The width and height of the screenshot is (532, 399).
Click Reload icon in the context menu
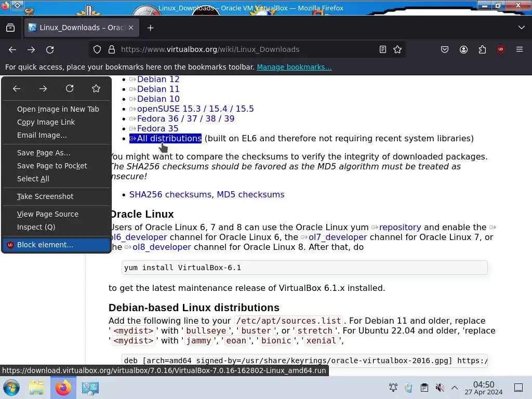pyautogui.click(x=70, y=88)
